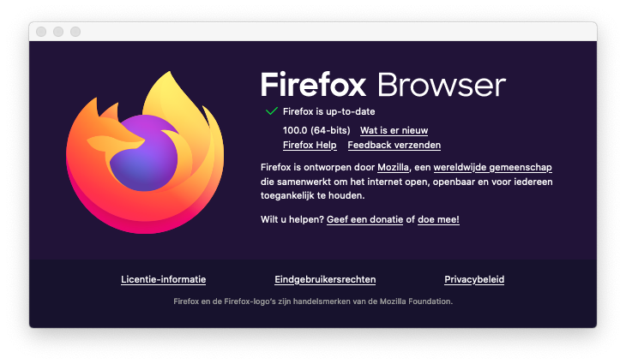Image resolution: width=626 pixels, height=364 pixels.
Task: Click the empty window title bar
Action: (x=339, y=32)
